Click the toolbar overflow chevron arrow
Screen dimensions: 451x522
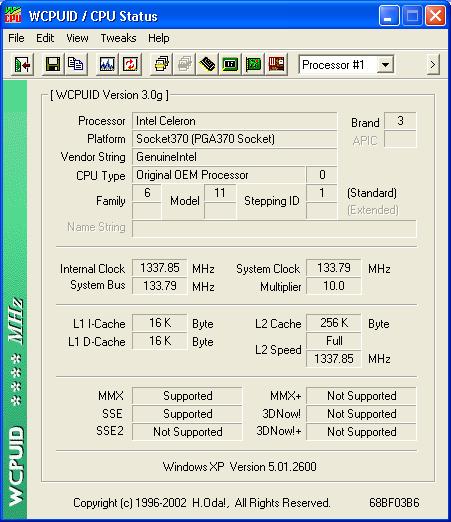click(x=433, y=64)
